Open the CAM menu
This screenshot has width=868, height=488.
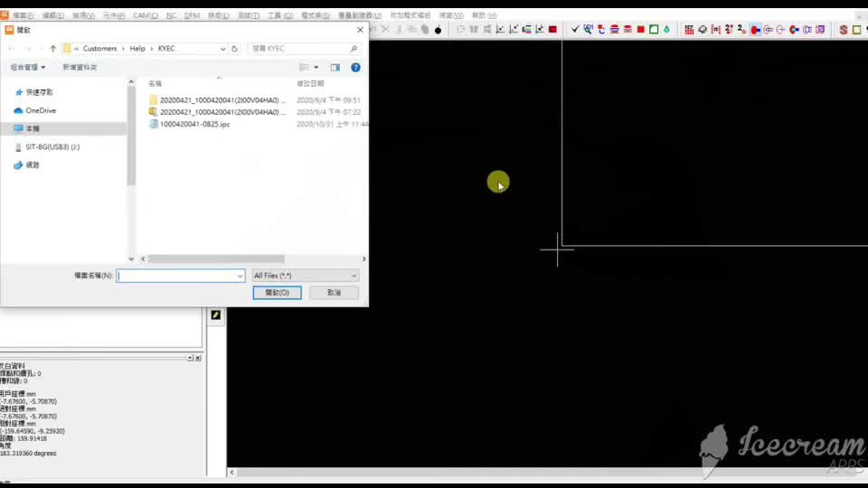pos(145,16)
